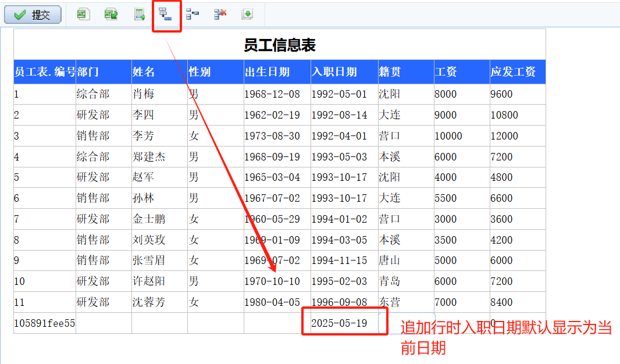
Task: Click the 员工信息表 title cell
Action: coord(280,45)
